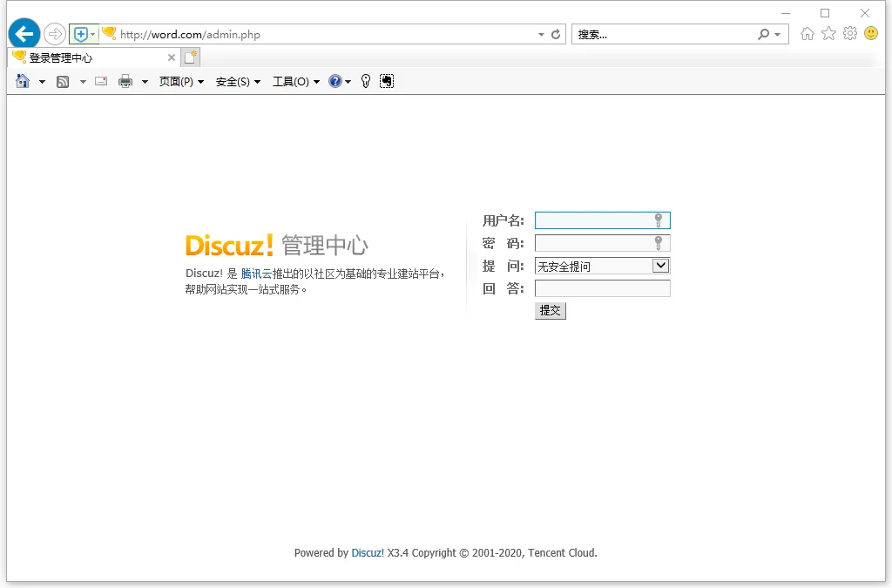Click the RSS feeds icon

click(x=63, y=81)
